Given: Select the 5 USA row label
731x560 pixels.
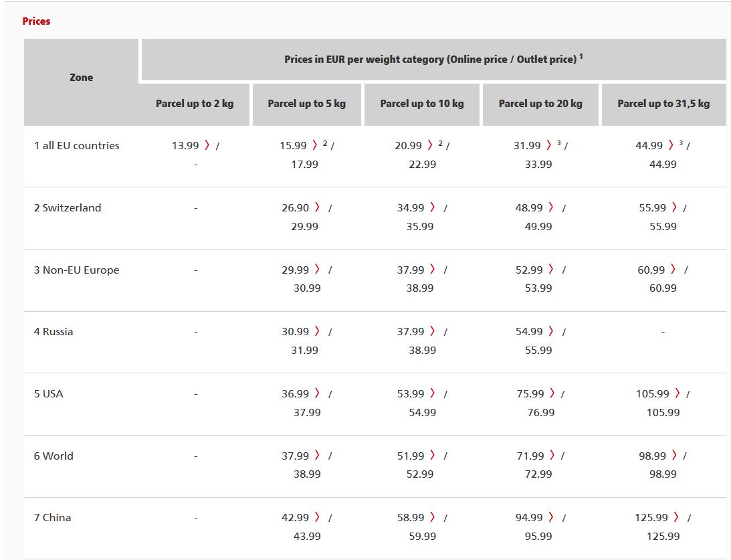Looking at the screenshot, I should (48, 393).
